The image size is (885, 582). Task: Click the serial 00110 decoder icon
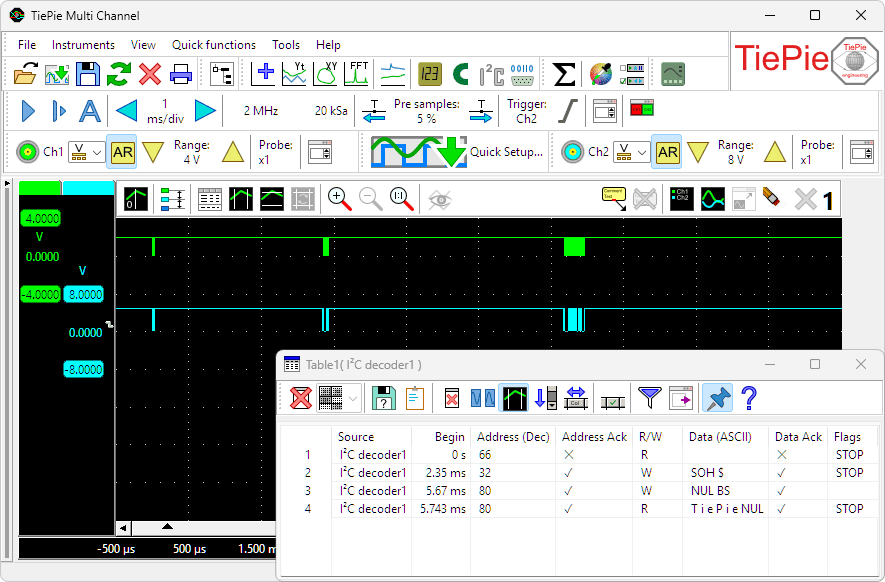(522, 74)
